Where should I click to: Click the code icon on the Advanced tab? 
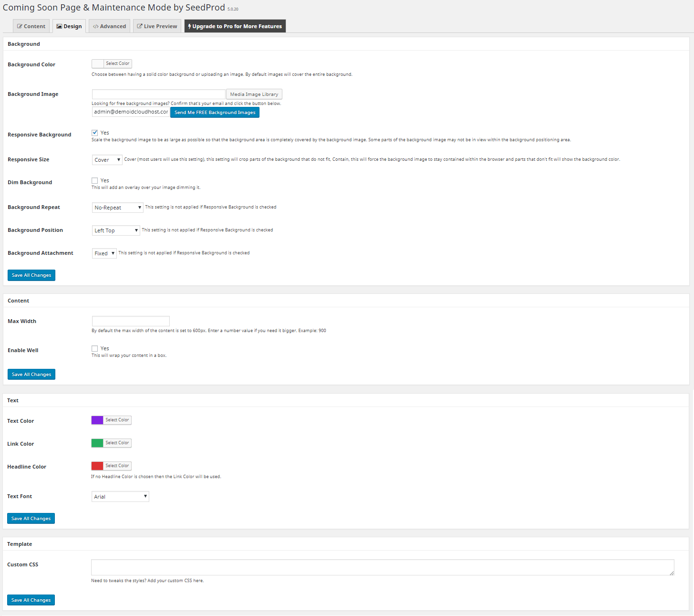point(95,26)
